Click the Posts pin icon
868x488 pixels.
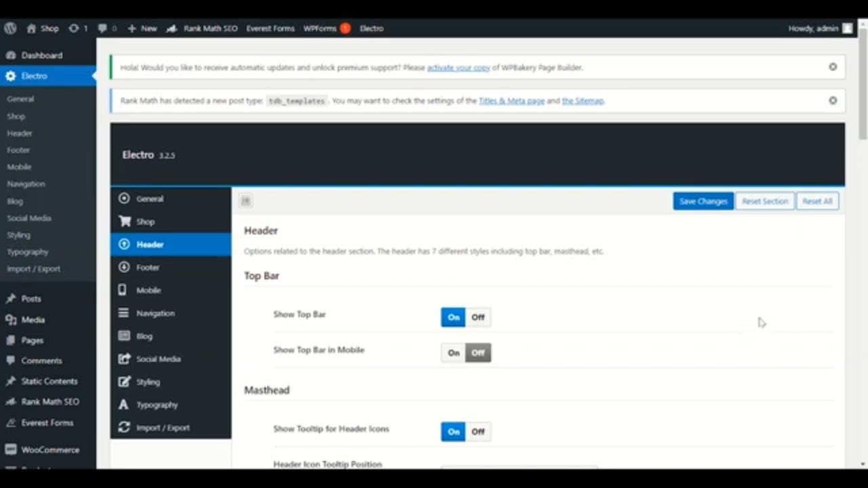coord(10,299)
